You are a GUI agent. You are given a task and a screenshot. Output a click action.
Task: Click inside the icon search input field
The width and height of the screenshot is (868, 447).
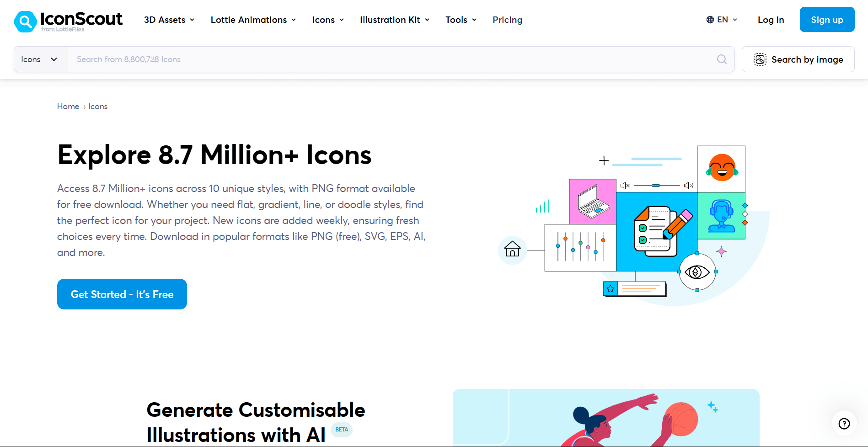[x=320, y=59]
